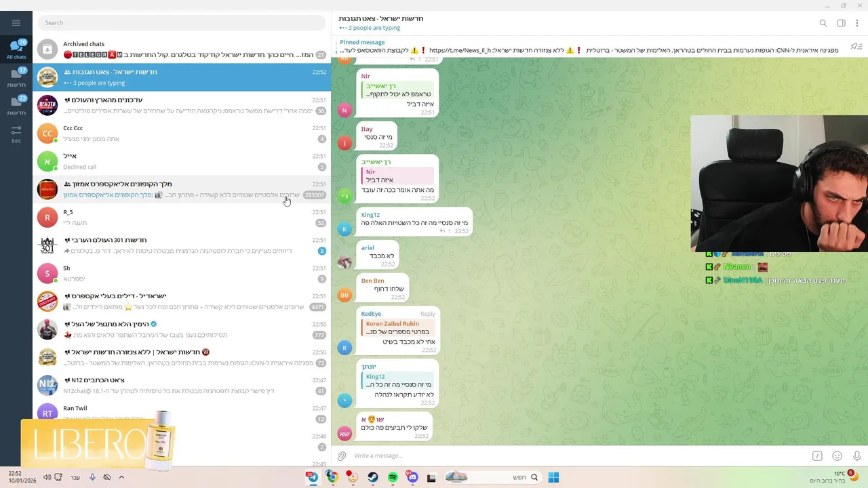Open the Ran Twil chat
This screenshot has width=868, height=488.
tap(182, 413)
